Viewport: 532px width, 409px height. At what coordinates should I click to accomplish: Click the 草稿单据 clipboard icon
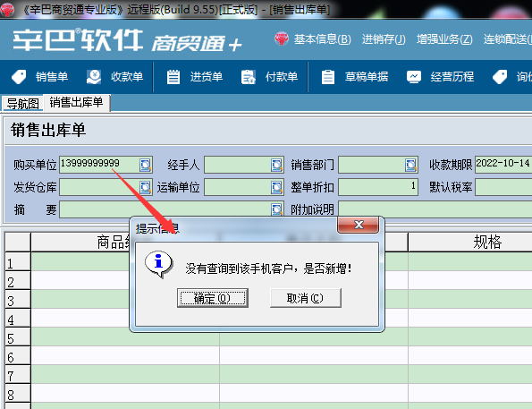(x=328, y=77)
